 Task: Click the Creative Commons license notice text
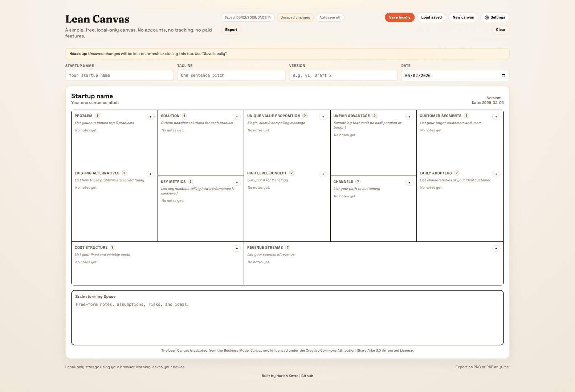(287, 351)
